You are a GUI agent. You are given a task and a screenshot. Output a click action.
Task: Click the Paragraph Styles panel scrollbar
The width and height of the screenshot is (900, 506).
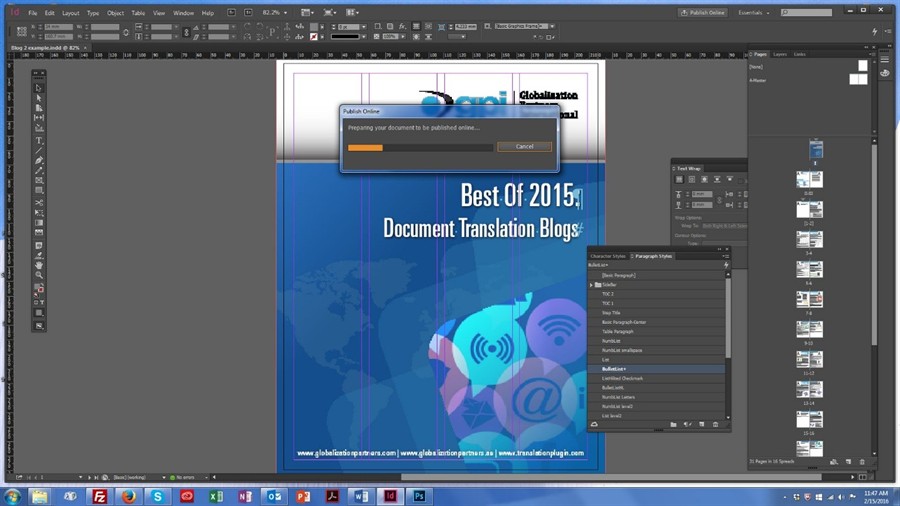click(728, 317)
